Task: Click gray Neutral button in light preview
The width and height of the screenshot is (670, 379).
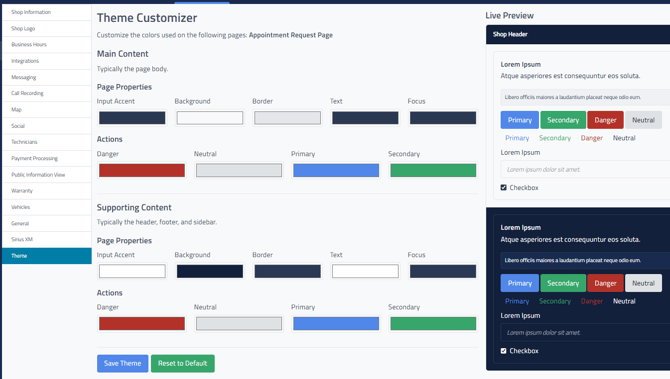Action: tap(644, 120)
